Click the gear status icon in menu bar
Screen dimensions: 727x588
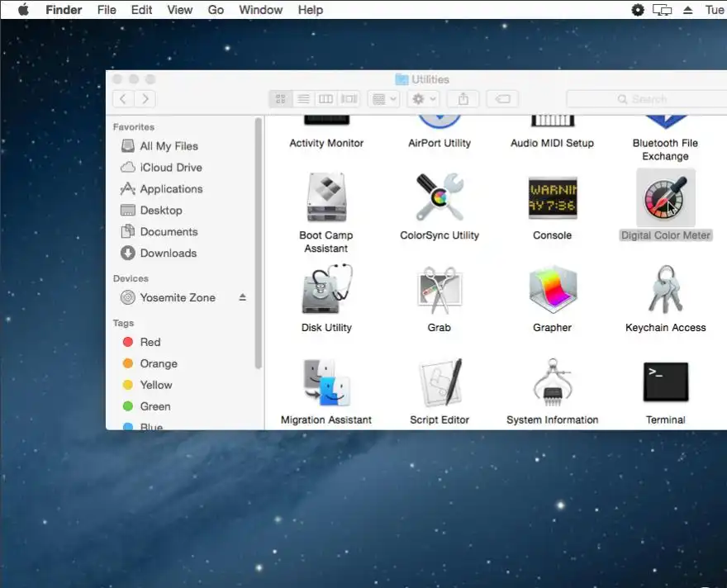tap(638, 10)
